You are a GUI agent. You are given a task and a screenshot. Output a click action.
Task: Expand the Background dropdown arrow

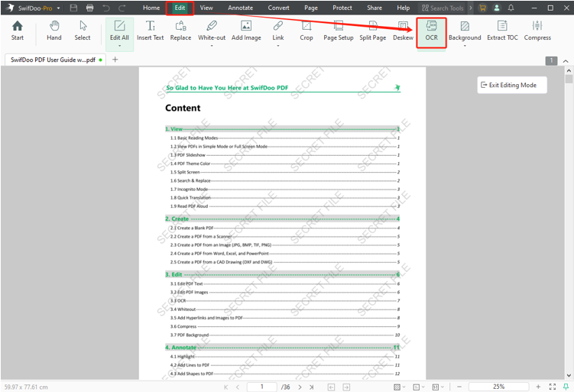pyautogui.click(x=465, y=46)
